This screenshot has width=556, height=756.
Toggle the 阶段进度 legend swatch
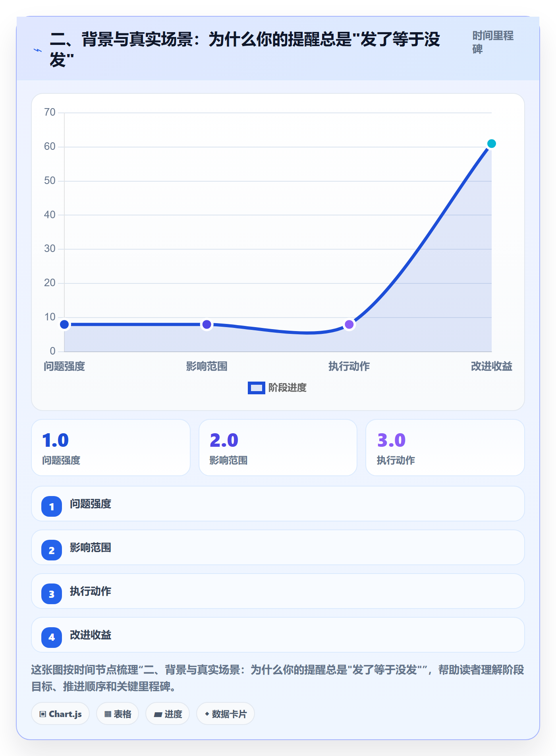point(256,388)
